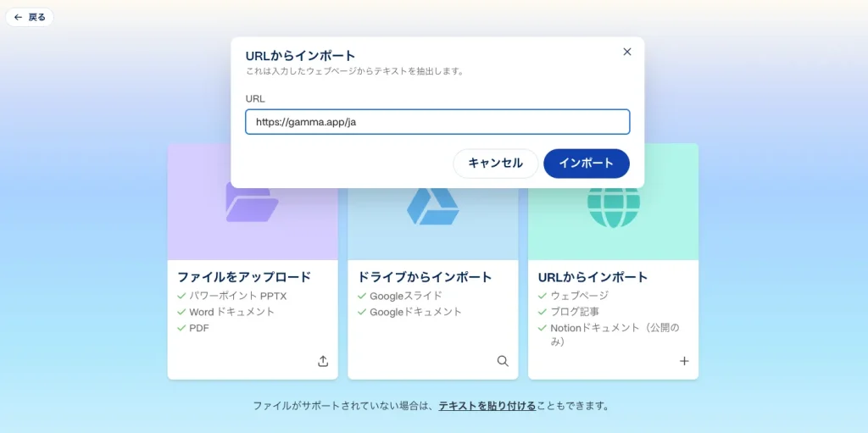Click plus icon on the URLからインポート card

point(684,361)
